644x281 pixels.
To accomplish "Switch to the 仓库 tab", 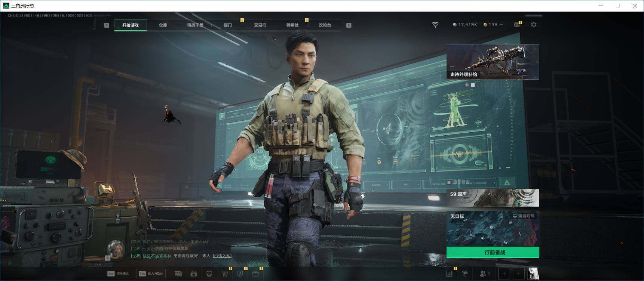I will pos(163,25).
